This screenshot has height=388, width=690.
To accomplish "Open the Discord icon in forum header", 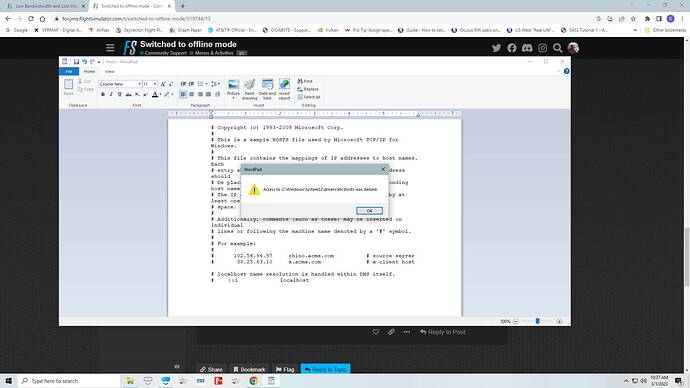I will coord(527,48).
